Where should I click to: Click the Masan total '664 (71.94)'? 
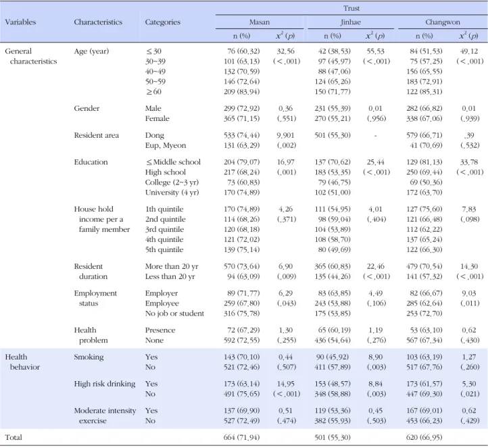pyautogui.click(x=241, y=437)
